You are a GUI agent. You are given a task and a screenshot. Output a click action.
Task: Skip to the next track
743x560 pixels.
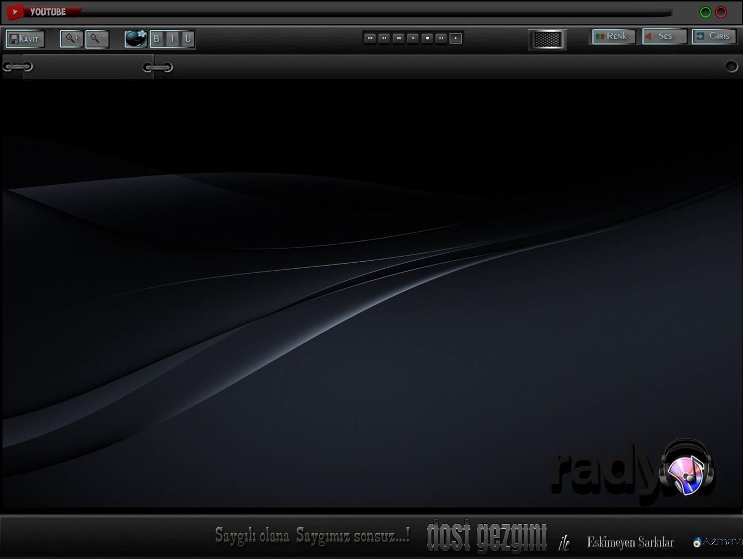399,38
